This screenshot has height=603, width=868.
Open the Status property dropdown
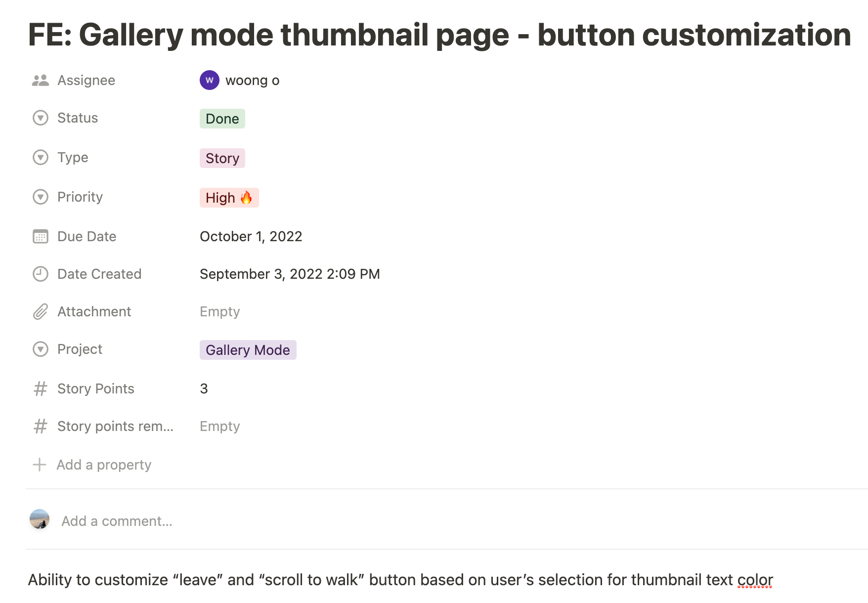[40, 118]
